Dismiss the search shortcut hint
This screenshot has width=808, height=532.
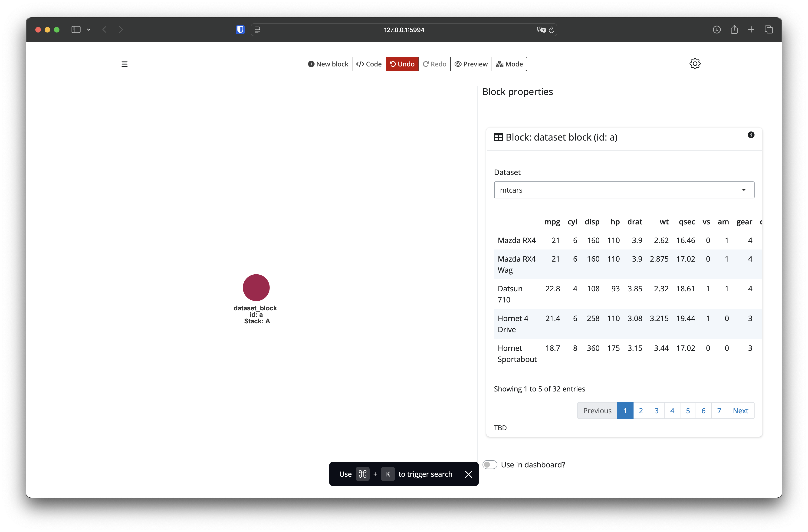[x=468, y=474]
